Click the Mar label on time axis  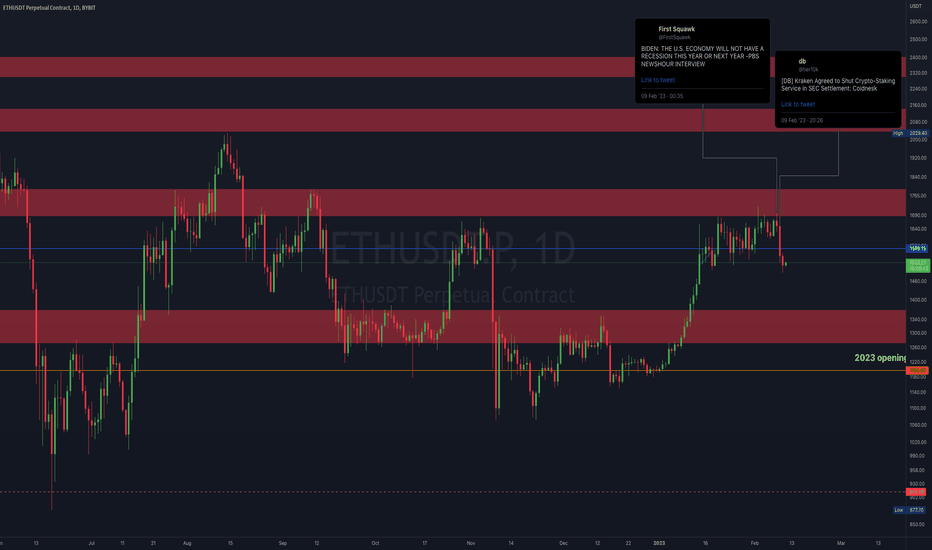[841, 543]
